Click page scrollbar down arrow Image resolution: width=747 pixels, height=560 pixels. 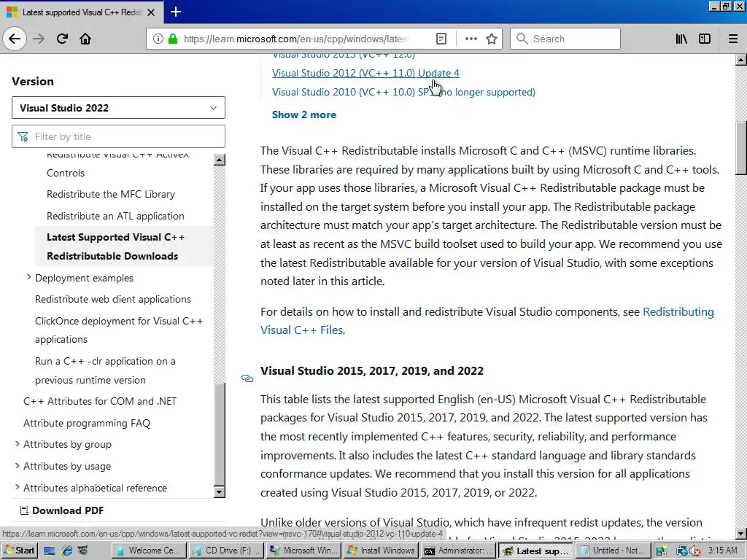[x=741, y=534]
